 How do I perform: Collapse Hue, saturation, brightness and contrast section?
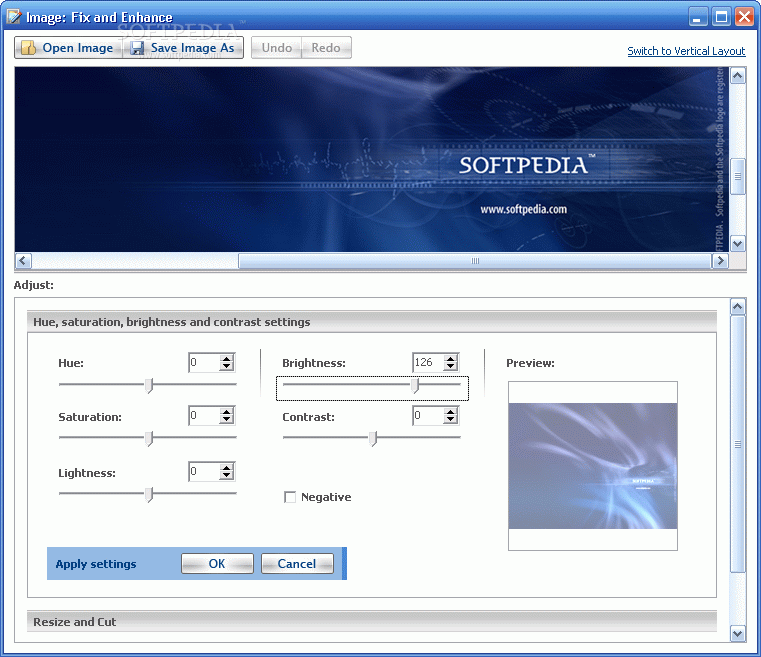(372, 322)
